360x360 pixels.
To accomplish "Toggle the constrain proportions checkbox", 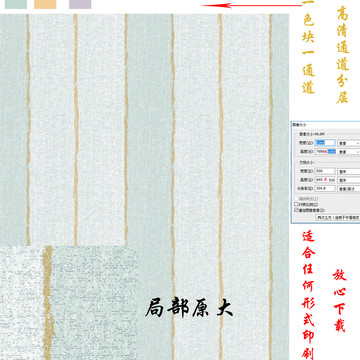I will click(296, 204).
